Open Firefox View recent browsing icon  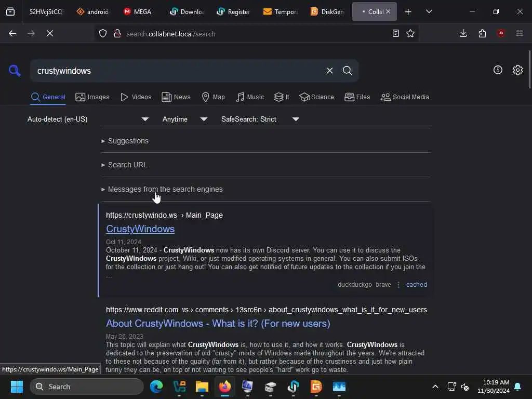(10, 12)
